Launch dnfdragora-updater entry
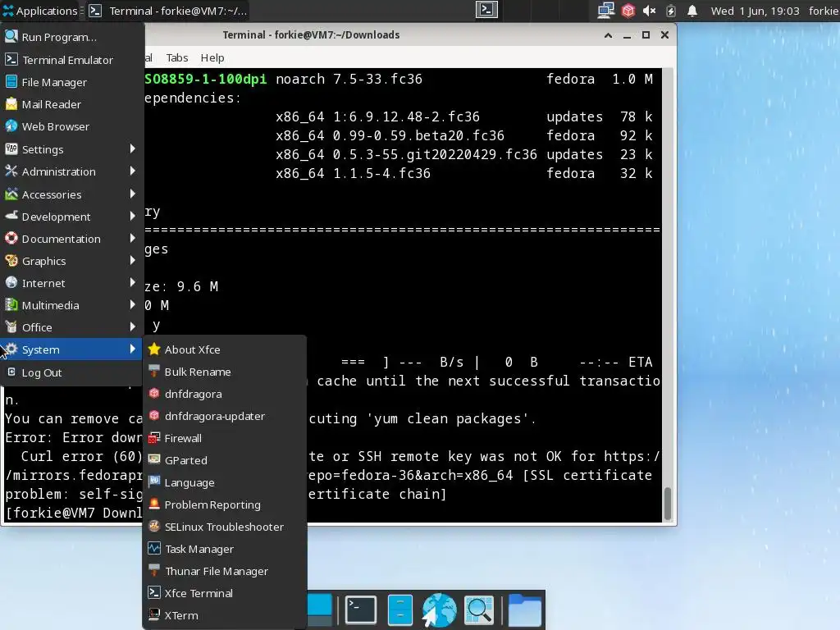 (225, 416)
